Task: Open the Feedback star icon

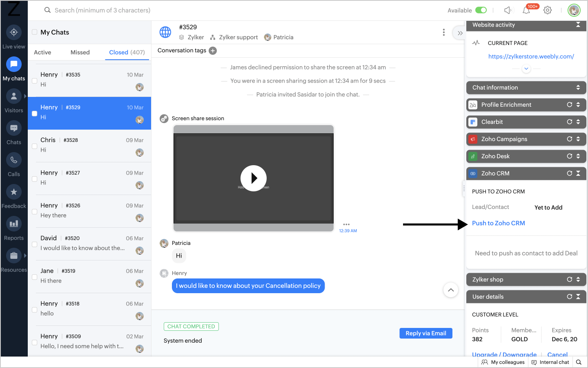Action: click(x=14, y=192)
